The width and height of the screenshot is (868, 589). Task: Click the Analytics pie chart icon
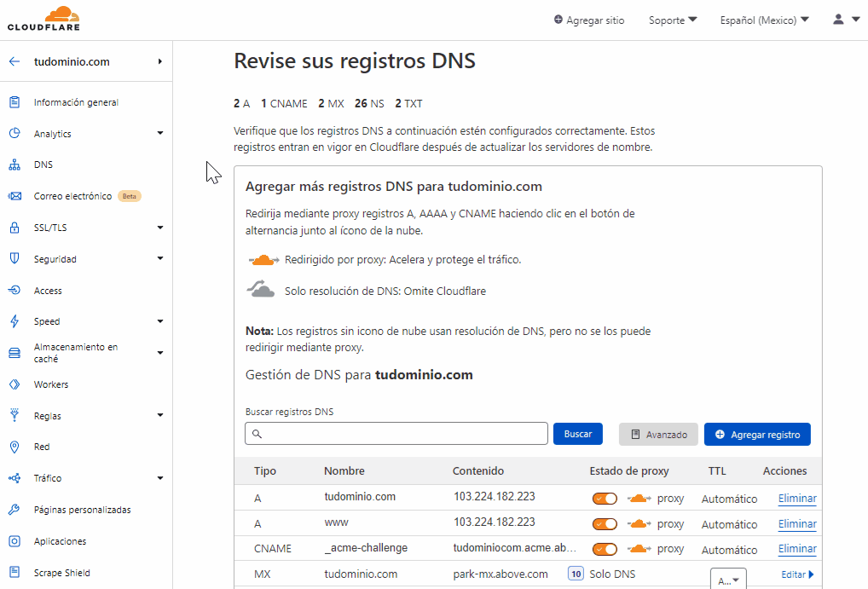(14, 134)
